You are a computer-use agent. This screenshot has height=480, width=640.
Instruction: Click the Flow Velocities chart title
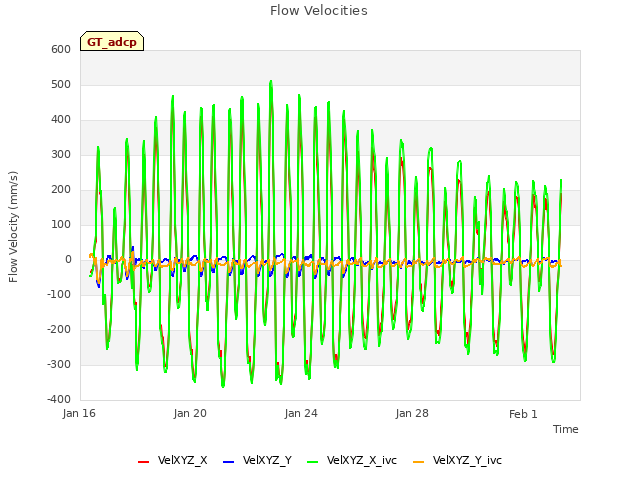tap(319, 11)
